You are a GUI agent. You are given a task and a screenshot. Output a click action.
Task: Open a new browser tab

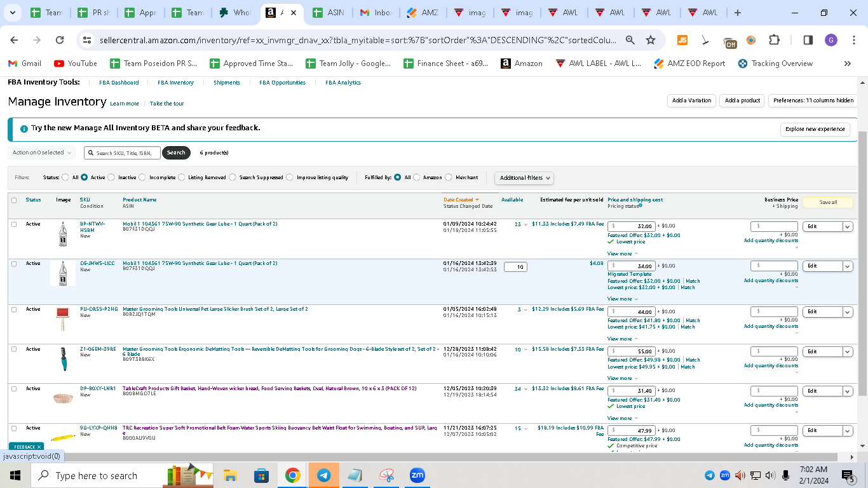pos(737,13)
